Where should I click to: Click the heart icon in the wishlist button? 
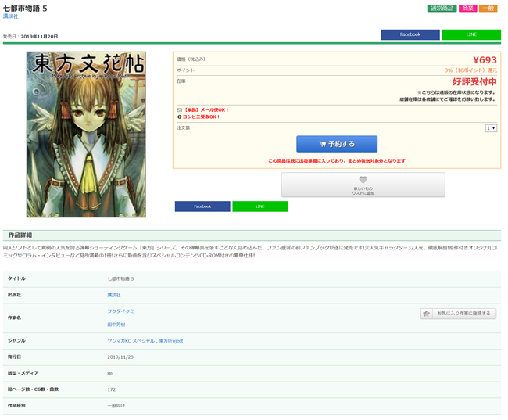tap(363, 180)
